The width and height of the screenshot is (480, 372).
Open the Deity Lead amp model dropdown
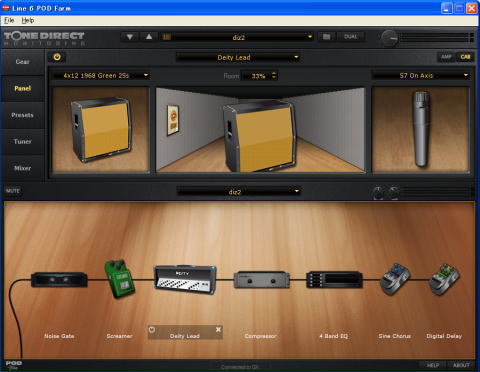click(x=238, y=57)
